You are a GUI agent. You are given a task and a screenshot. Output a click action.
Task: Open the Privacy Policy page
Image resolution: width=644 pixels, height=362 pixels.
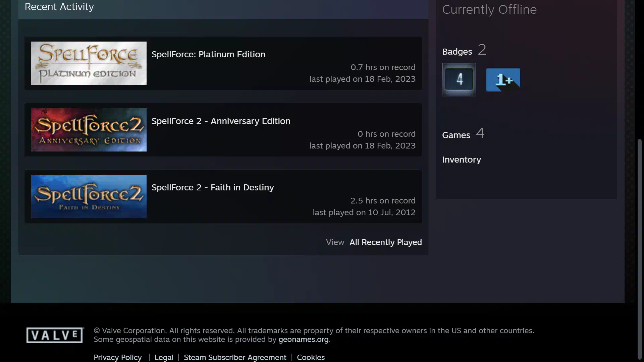(118, 357)
